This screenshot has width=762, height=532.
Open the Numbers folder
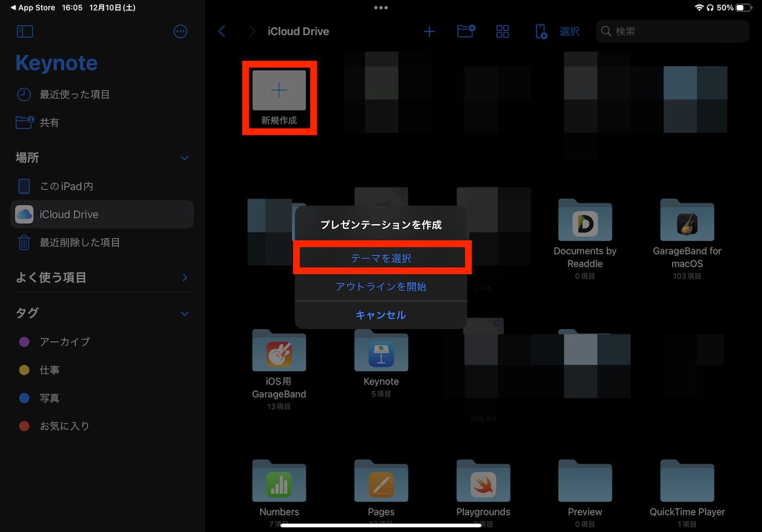(279, 493)
